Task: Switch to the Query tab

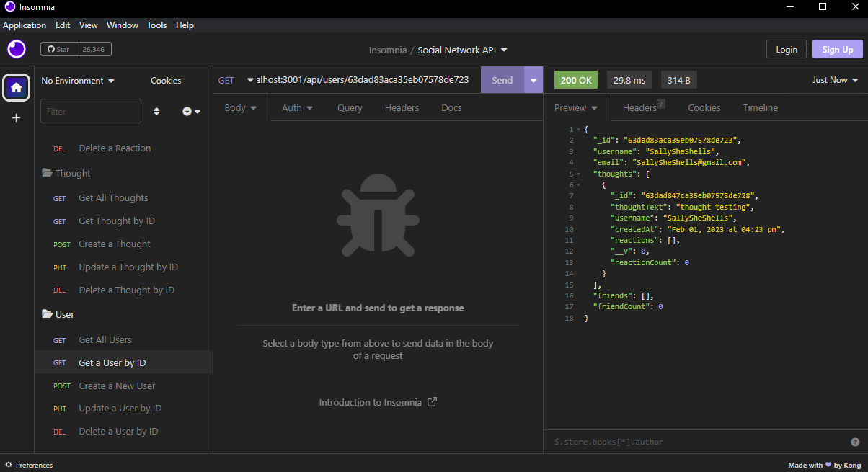Action: pos(350,107)
